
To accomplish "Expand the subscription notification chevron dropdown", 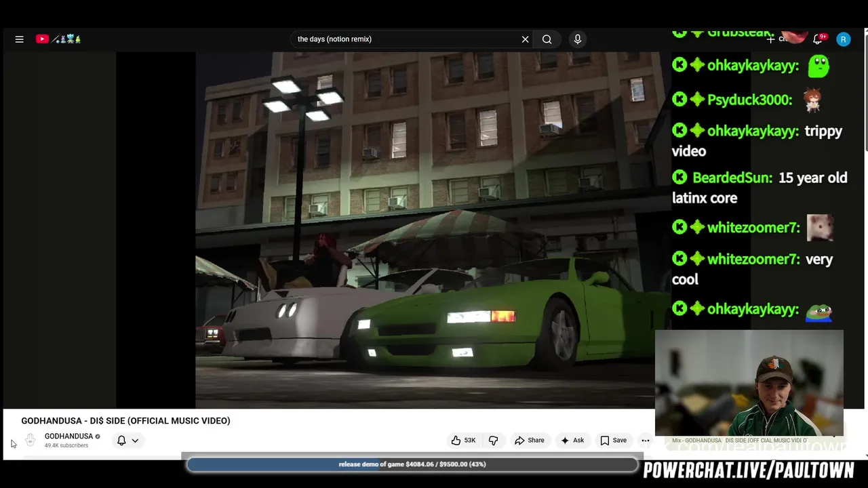I will (135, 441).
